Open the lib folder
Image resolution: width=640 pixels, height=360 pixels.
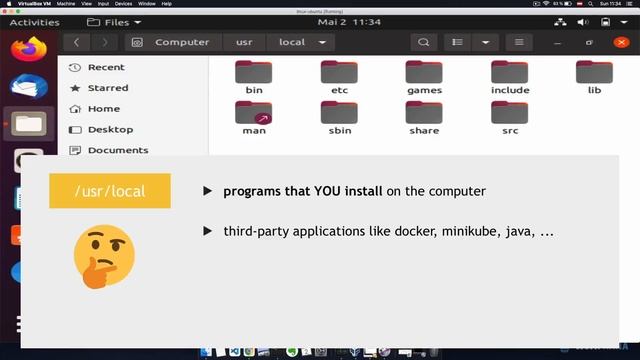click(x=594, y=78)
